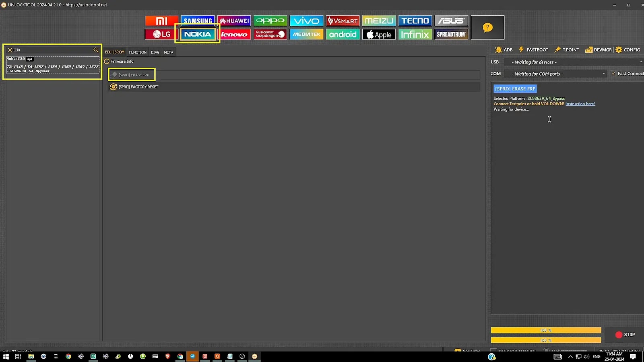644x362 pixels.
Task: Select the Tecno brand logo
Action: coord(415,21)
